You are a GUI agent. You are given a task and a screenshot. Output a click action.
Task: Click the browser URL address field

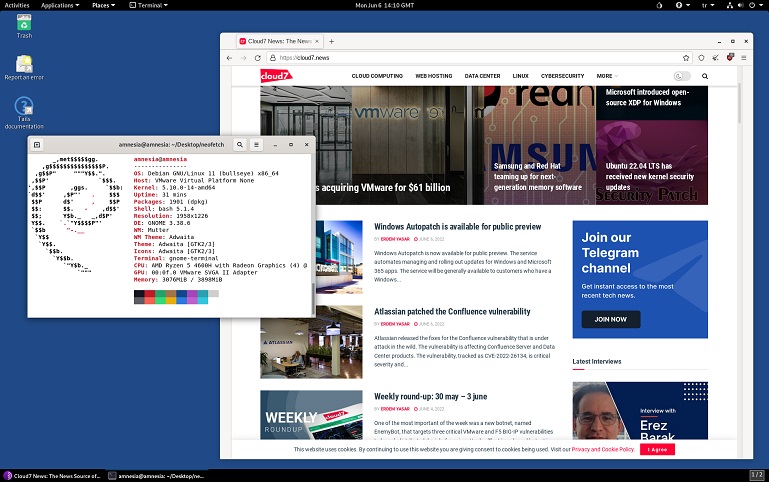point(480,58)
